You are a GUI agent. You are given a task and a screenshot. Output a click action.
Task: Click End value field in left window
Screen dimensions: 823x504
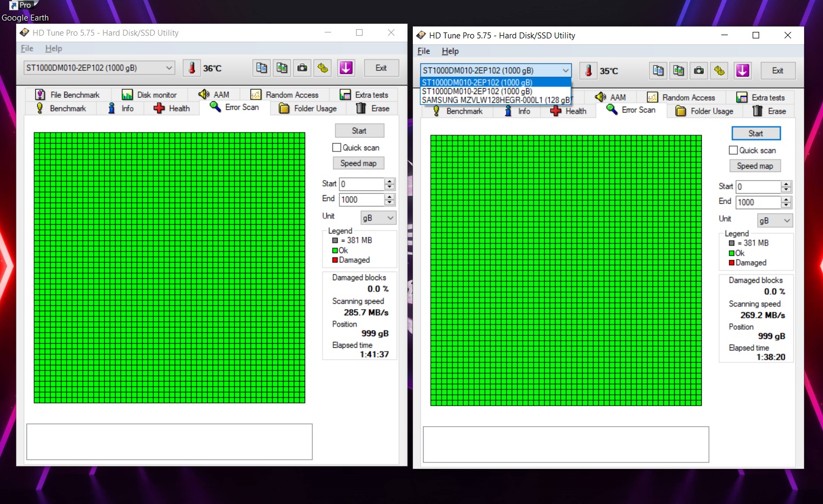(x=361, y=200)
